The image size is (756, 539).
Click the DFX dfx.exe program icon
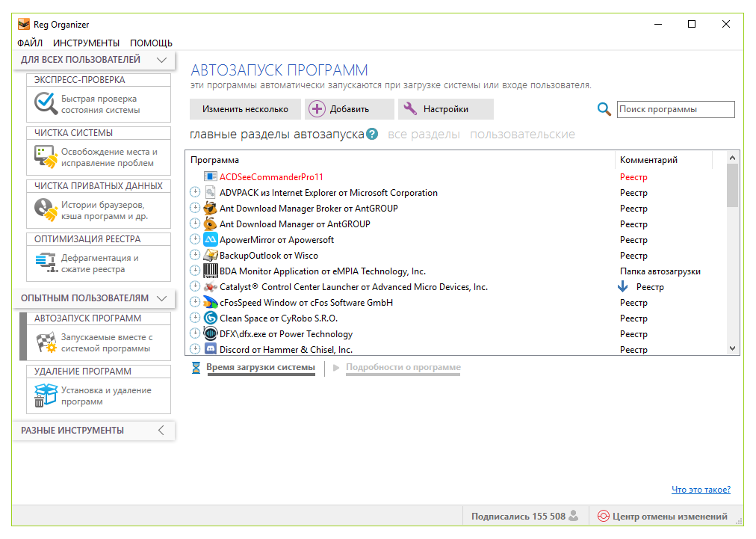pos(210,333)
